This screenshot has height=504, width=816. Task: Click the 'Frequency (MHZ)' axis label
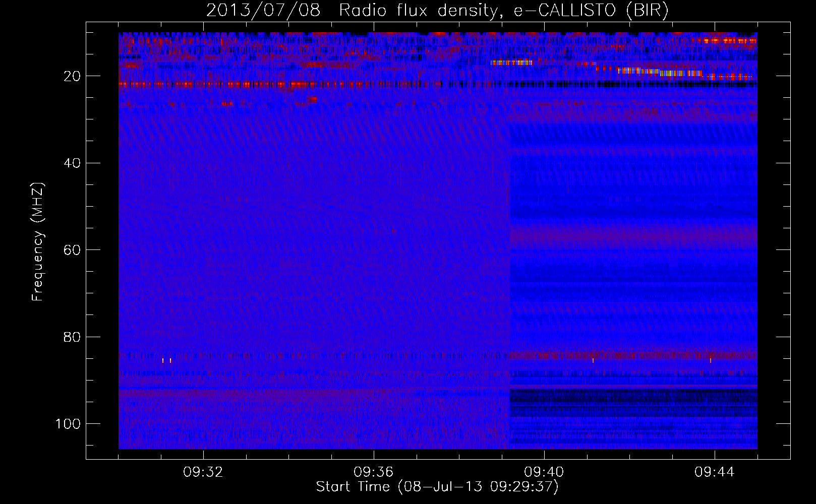38,242
